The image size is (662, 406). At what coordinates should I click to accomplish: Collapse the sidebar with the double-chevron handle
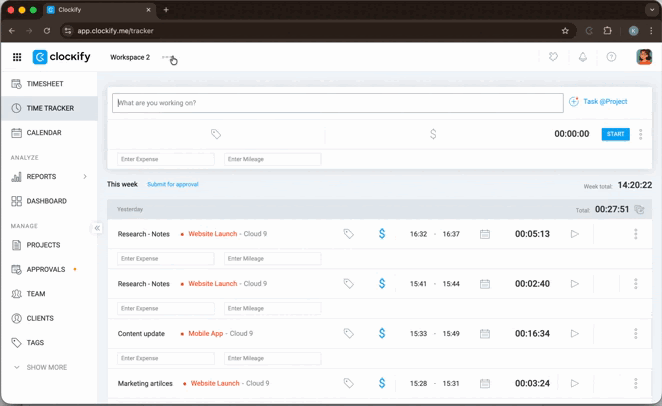tap(97, 228)
